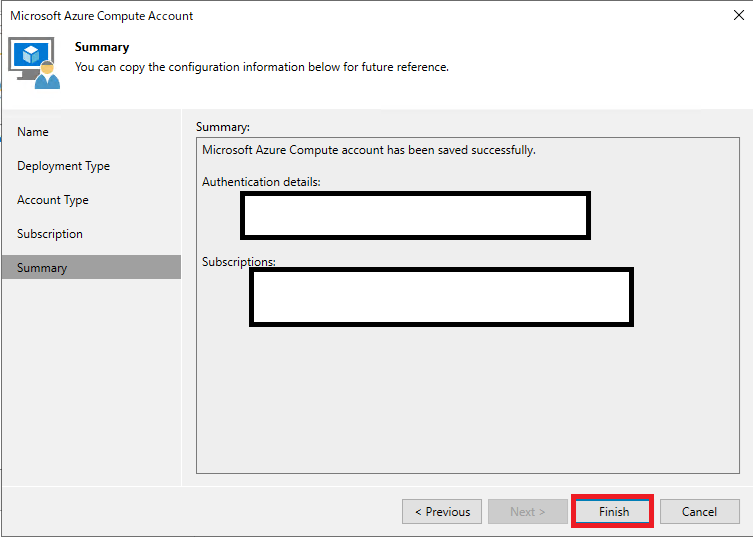This screenshot has height=537, width=753.
Task: Select the Summary step in sidebar
Action: (x=91, y=268)
